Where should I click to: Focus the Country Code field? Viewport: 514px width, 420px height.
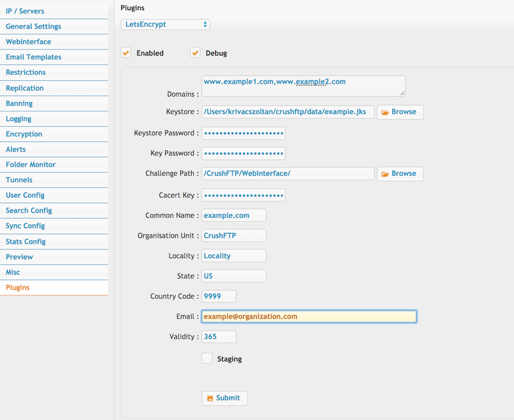click(219, 296)
